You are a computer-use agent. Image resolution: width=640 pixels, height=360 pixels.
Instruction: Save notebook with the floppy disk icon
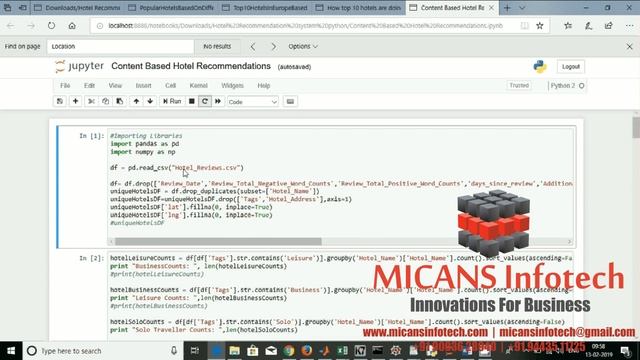coord(60,101)
